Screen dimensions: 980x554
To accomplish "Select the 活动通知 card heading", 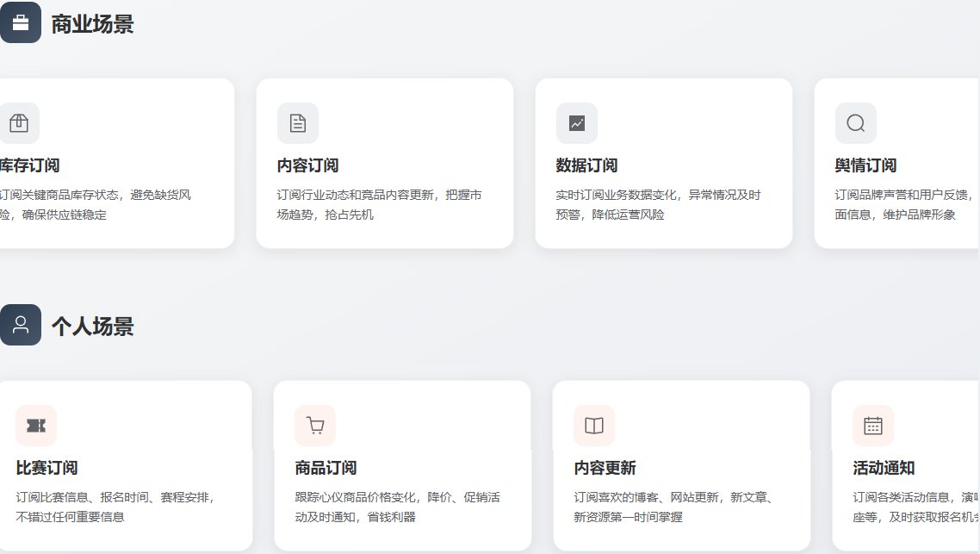I will click(884, 468).
